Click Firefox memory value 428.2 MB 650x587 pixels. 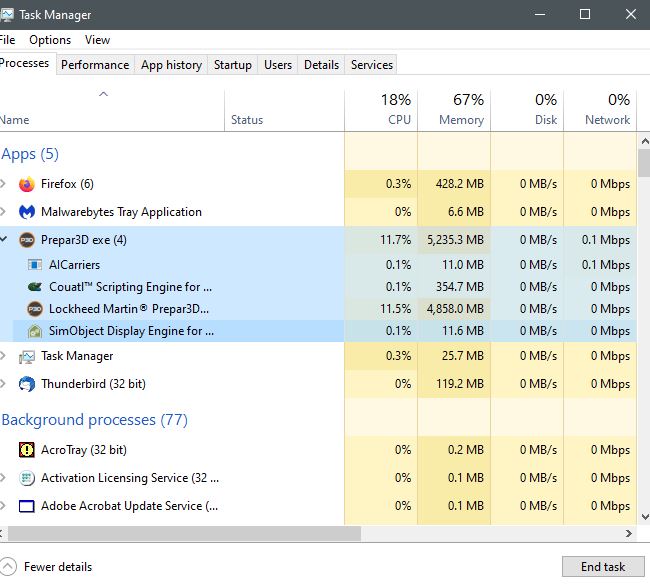tap(460, 184)
